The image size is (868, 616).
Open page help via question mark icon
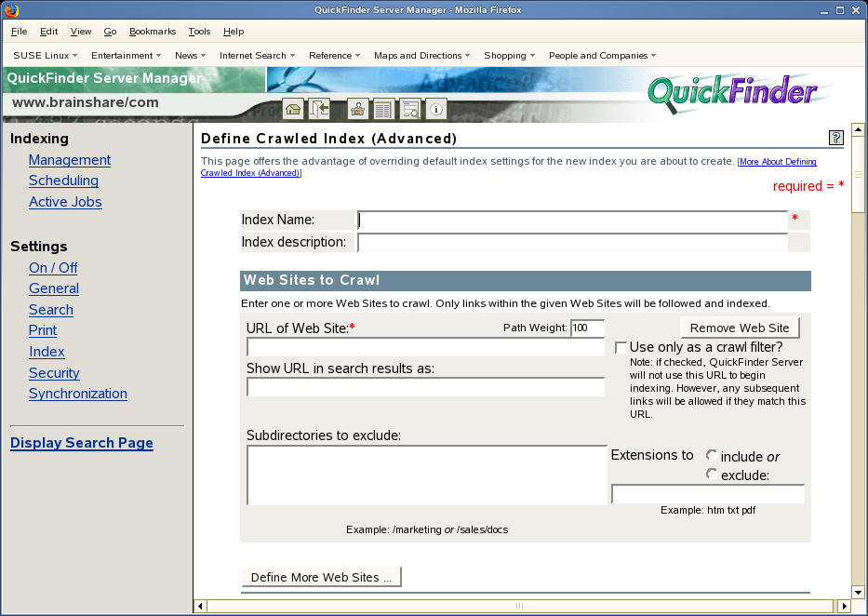(835, 138)
